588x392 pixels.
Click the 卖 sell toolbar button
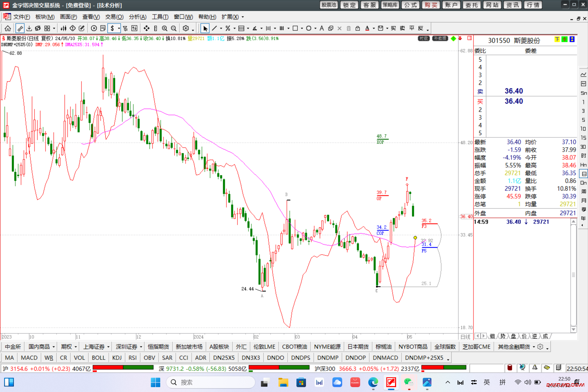click(x=403, y=28)
